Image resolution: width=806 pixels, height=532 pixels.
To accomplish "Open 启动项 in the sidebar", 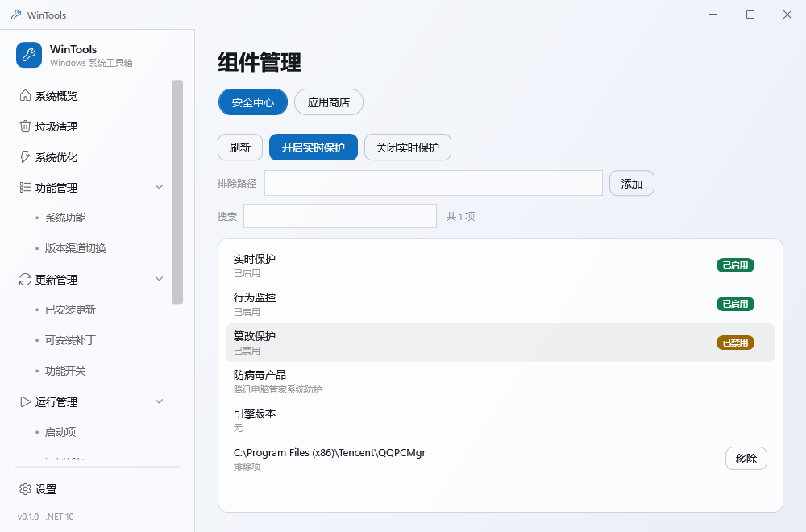I will point(60,432).
